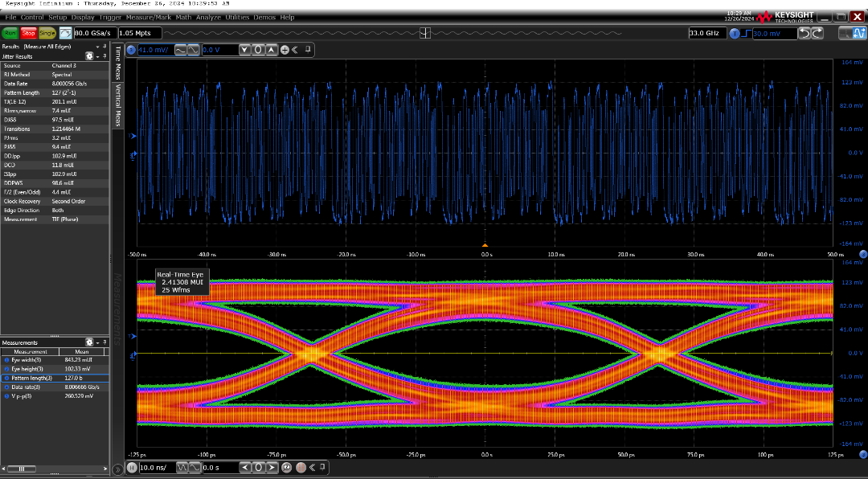Zero the channel vertical offset
The image size is (868, 479).
[x=258, y=50]
